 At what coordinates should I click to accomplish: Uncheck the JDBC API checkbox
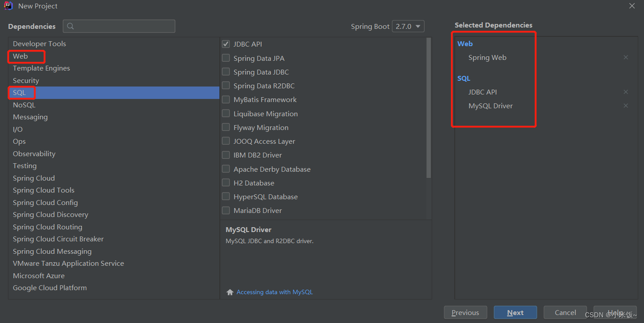point(226,44)
